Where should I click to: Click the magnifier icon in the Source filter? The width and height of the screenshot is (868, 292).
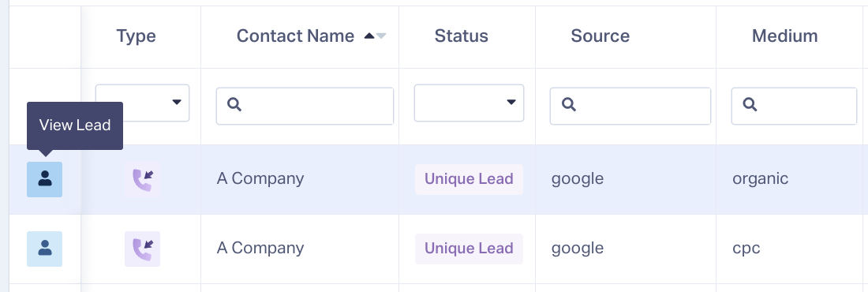568,104
